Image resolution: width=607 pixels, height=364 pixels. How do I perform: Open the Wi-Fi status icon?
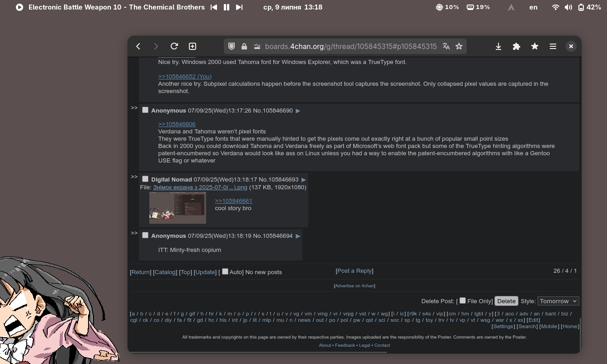[555, 7]
